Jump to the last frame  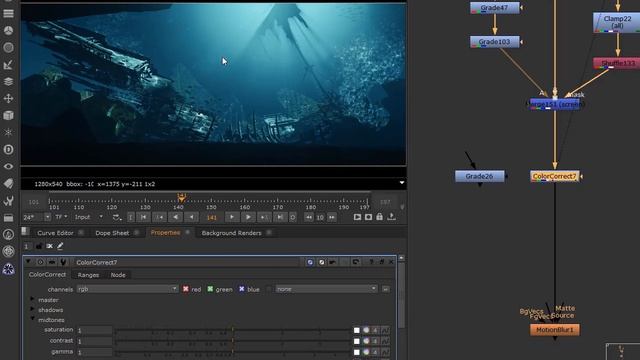click(280, 217)
